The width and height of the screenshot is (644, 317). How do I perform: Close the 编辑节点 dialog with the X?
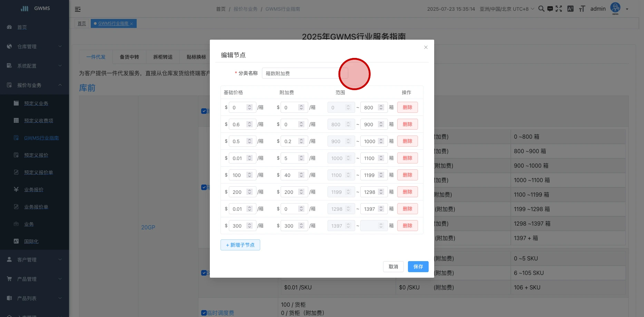click(x=426, y=47)
